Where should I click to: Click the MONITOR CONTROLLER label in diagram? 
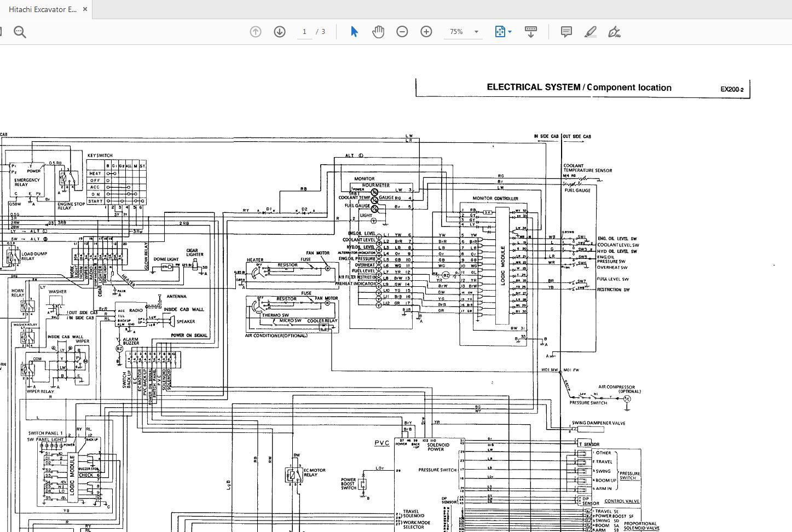coord(495,199)
